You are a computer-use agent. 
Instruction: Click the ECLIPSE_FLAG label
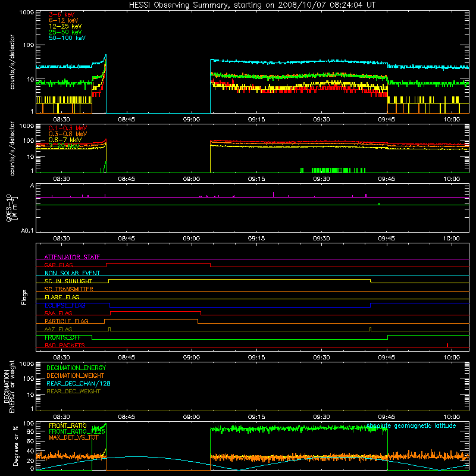point(65,305)
